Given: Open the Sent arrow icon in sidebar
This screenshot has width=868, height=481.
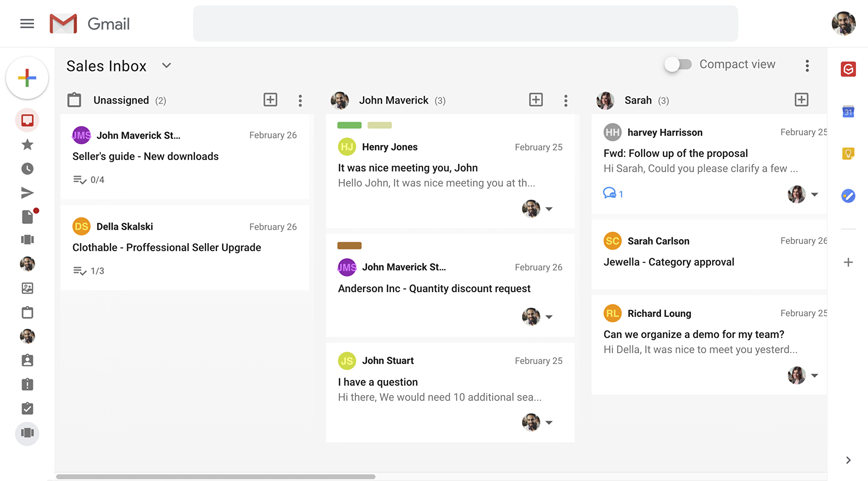Looking at the screenshot, I should (27, 193).
